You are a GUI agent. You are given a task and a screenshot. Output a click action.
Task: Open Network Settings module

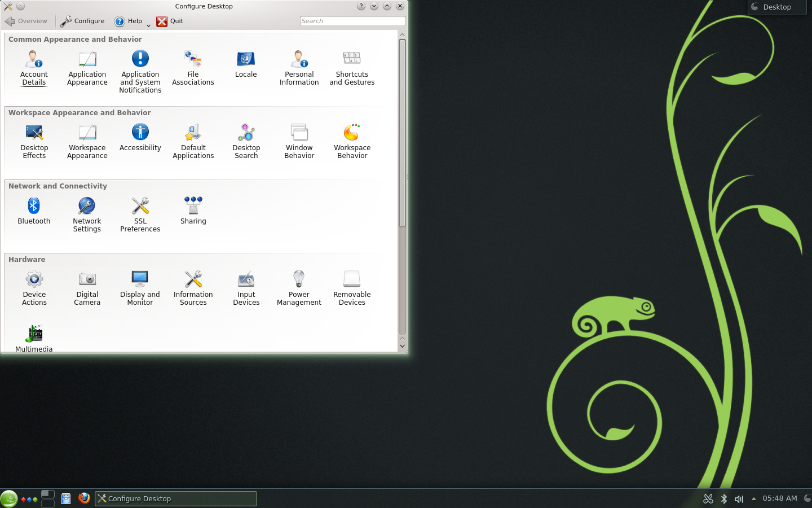tap(87, 214)
